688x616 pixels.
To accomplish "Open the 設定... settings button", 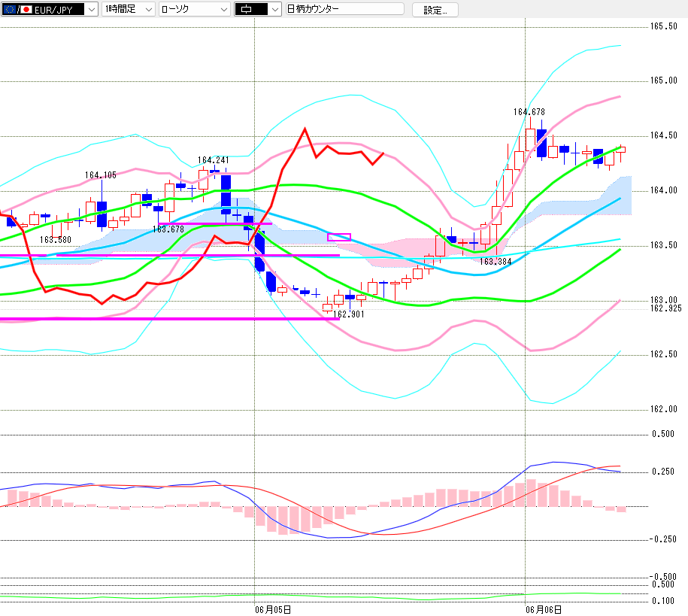I will click(435, 10).
